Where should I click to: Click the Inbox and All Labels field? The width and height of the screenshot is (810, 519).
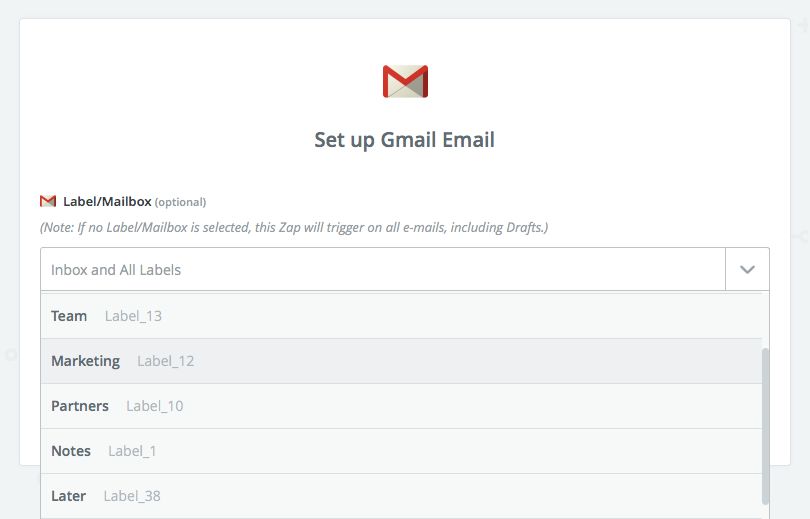pos(382,270)
